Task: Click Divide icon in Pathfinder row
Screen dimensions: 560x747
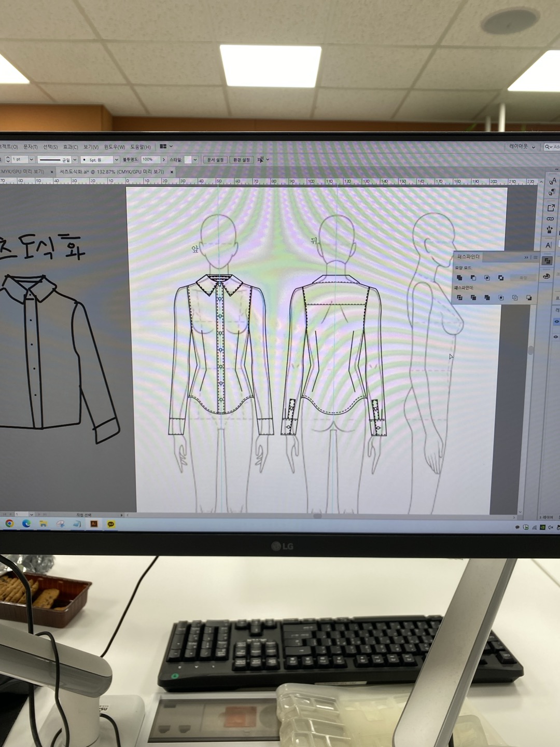Action: point(459,298)
